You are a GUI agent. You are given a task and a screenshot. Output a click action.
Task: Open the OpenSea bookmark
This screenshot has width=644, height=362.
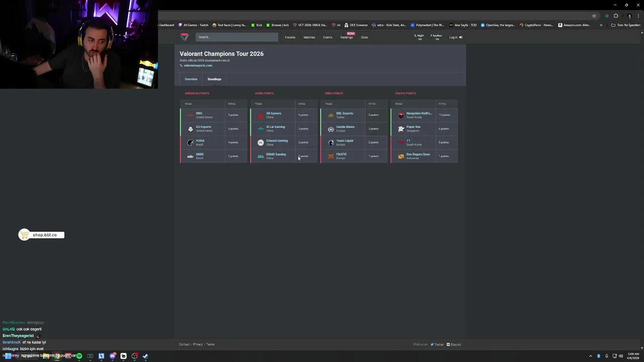click(498, 25)
